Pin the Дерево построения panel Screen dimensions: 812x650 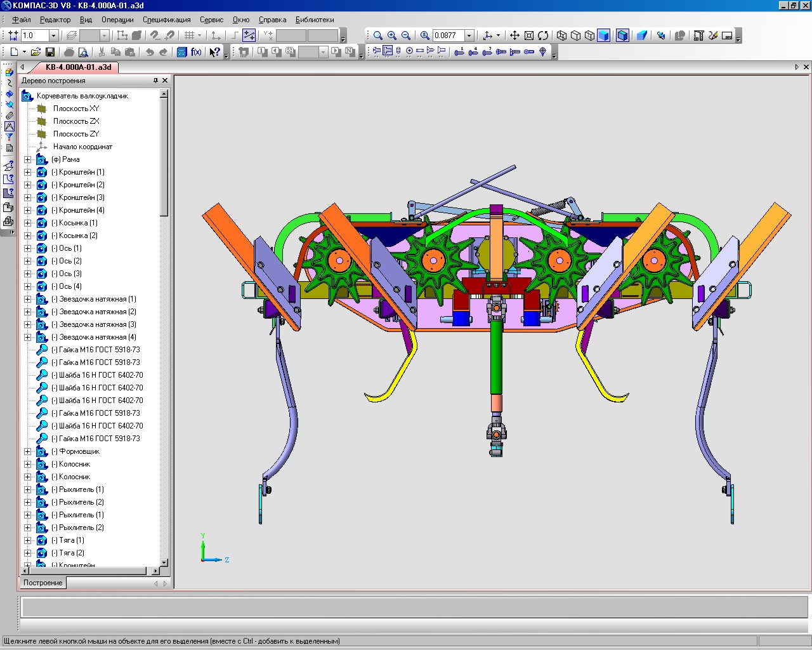[x=155, y=81]
